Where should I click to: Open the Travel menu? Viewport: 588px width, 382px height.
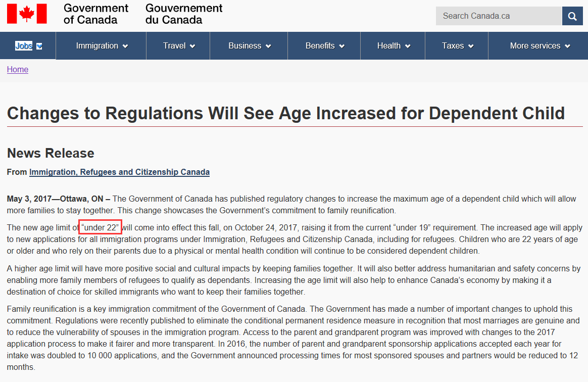coord(178,46)
